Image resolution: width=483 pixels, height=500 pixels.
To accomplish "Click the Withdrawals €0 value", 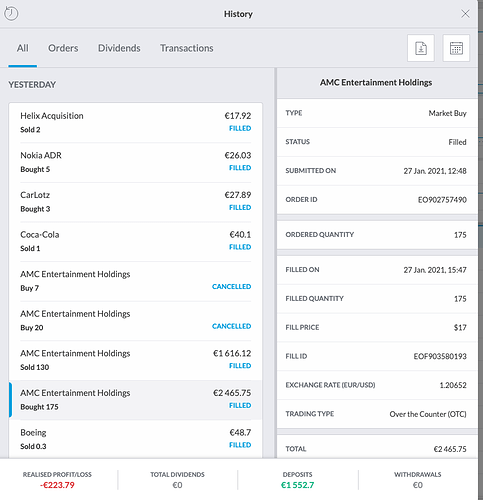I will click(x=418, y=485).
